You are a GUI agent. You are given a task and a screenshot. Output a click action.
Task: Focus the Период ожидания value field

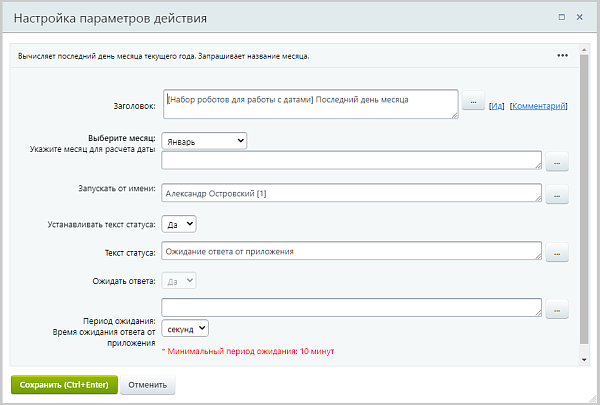351,308
